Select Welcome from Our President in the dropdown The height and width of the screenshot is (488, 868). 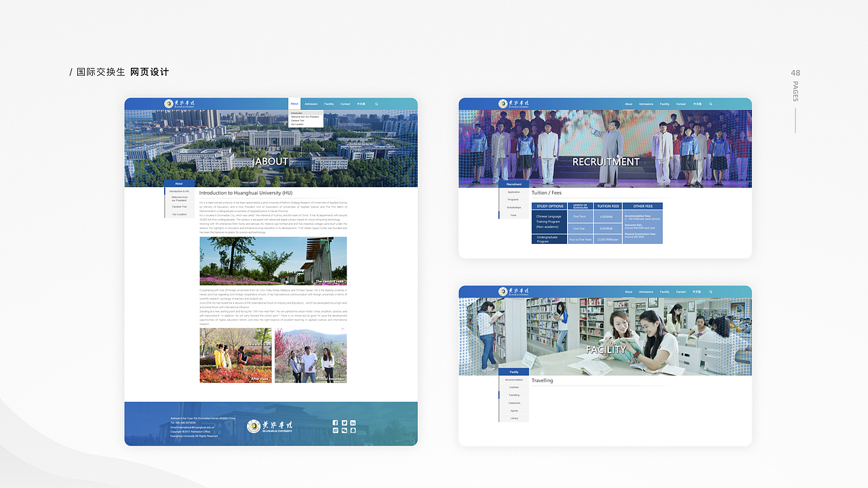point(305,117)
